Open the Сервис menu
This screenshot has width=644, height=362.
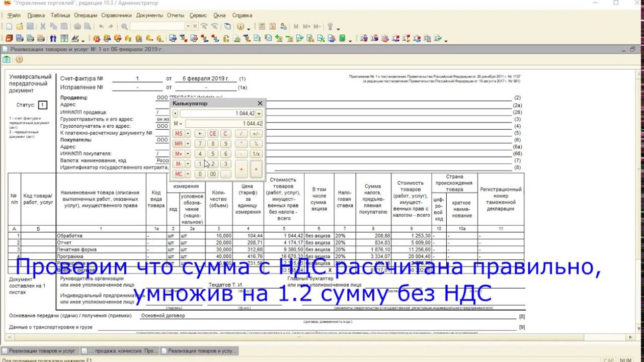point(198,16)
